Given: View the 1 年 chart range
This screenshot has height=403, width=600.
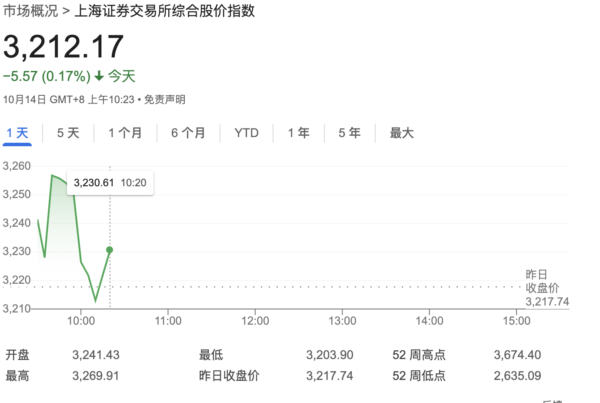Looking at the screenshot, I should [298, 133].
